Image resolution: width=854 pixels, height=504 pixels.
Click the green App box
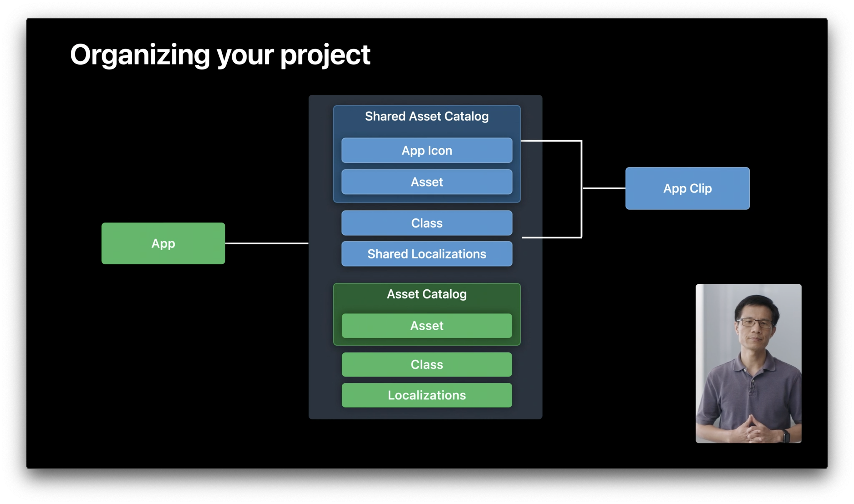pyautogui.click(x=163, y=243)
